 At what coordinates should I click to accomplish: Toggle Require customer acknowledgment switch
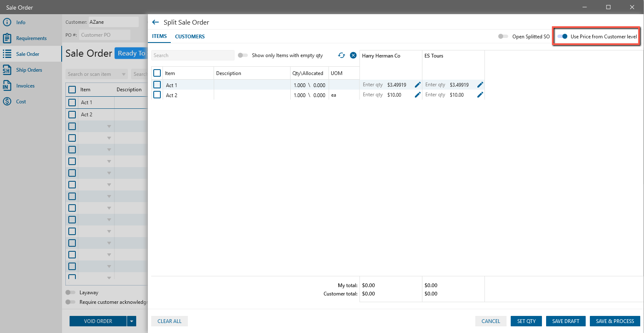click(70, 302)
